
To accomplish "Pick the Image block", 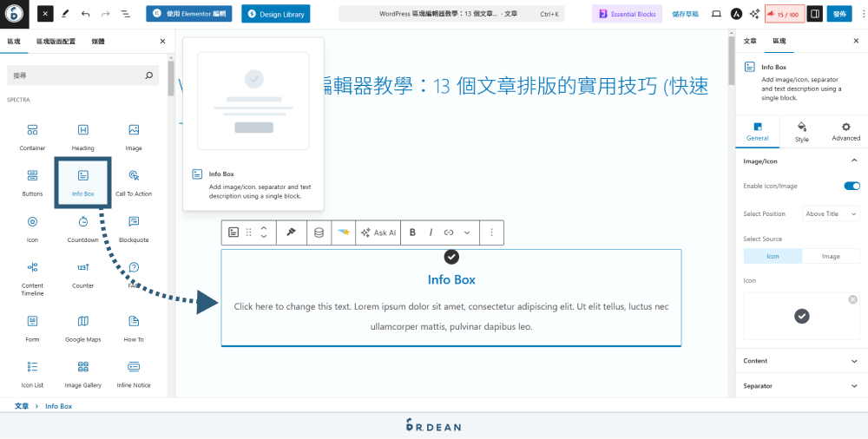I will point(134,138).
